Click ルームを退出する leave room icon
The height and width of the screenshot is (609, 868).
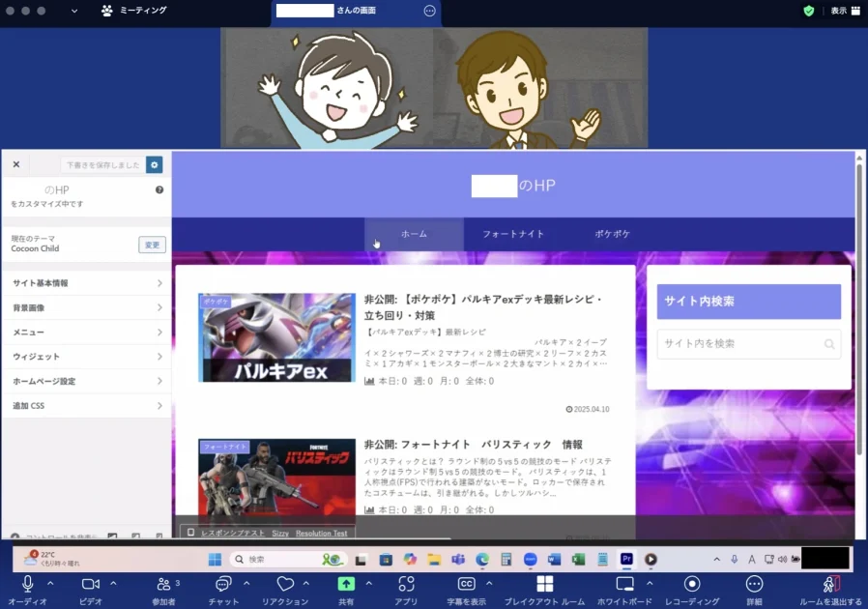(x=831, y=584)
